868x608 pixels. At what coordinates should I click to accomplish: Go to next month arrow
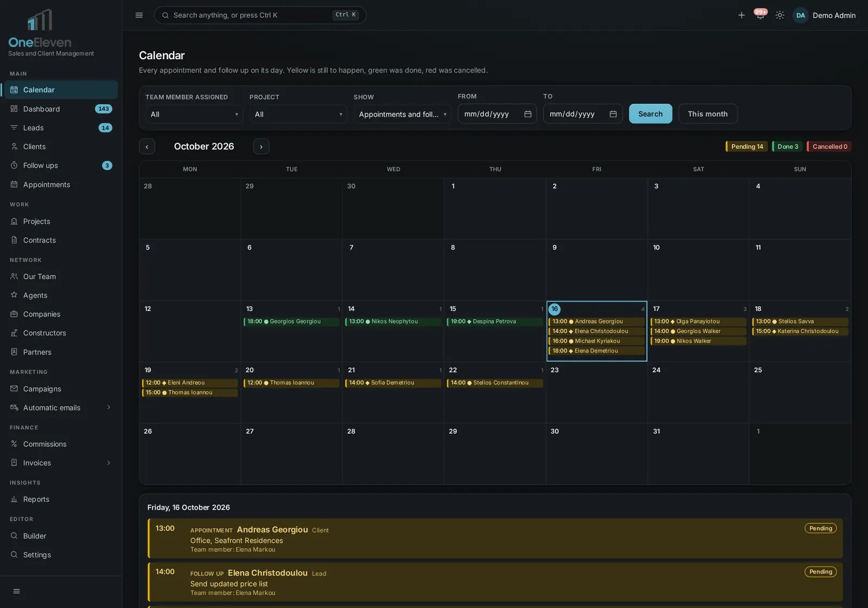coord(261,147)
